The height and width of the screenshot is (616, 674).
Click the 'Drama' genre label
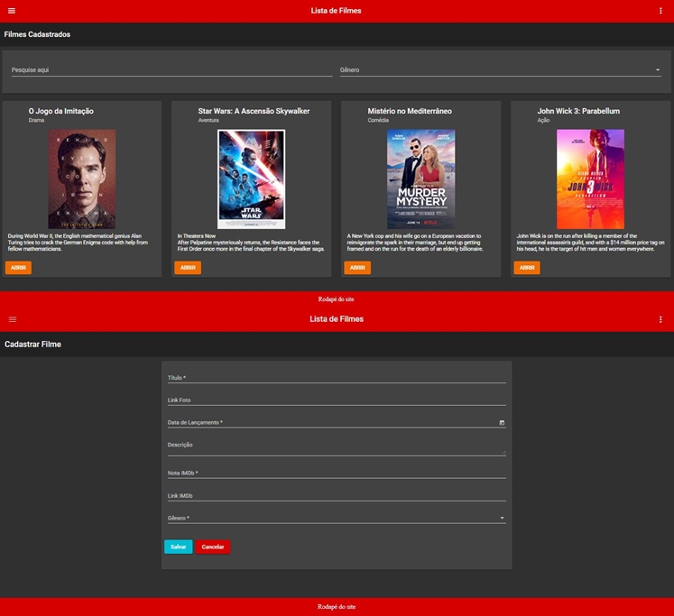[x=36, y=120]
